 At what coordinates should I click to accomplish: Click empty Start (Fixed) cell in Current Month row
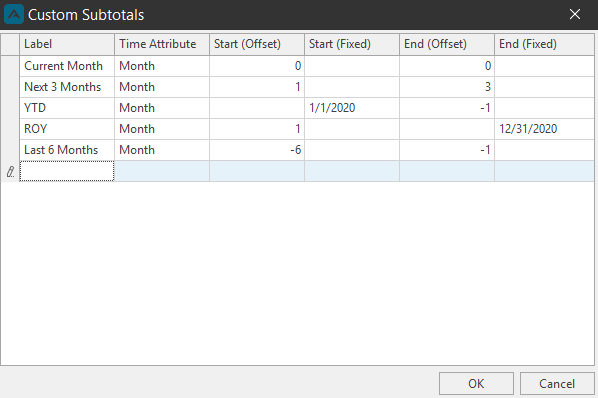point(352,66)
